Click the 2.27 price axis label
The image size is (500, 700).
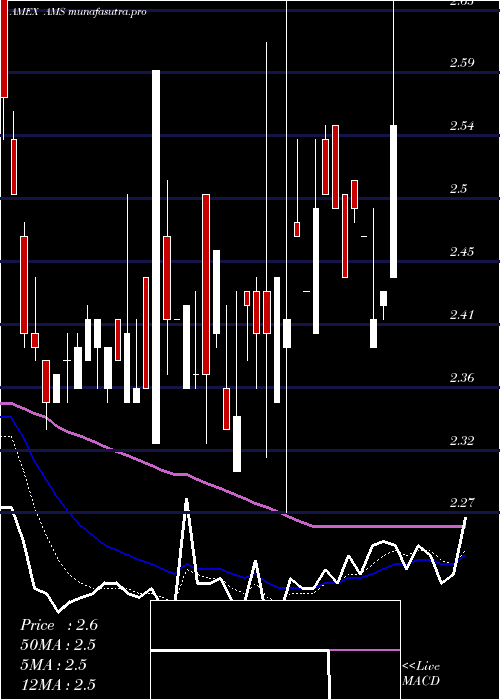tap(462, 504)
